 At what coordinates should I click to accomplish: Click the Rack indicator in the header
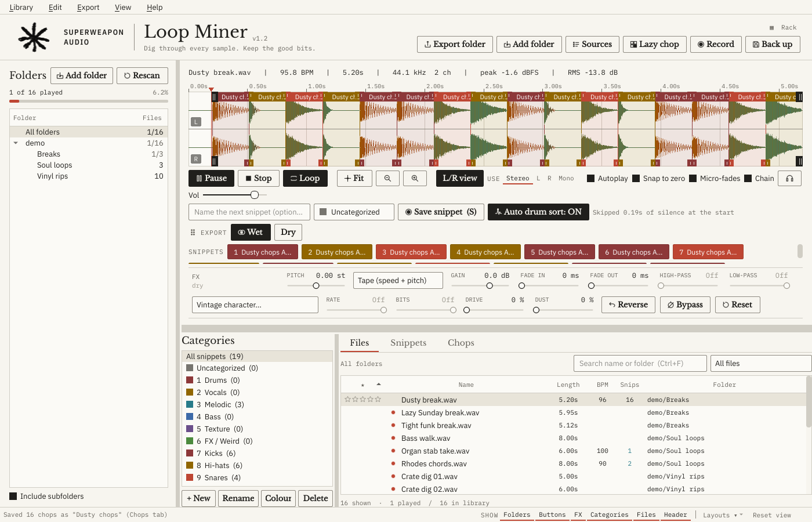pyautogui.click(x=783, y=28)
